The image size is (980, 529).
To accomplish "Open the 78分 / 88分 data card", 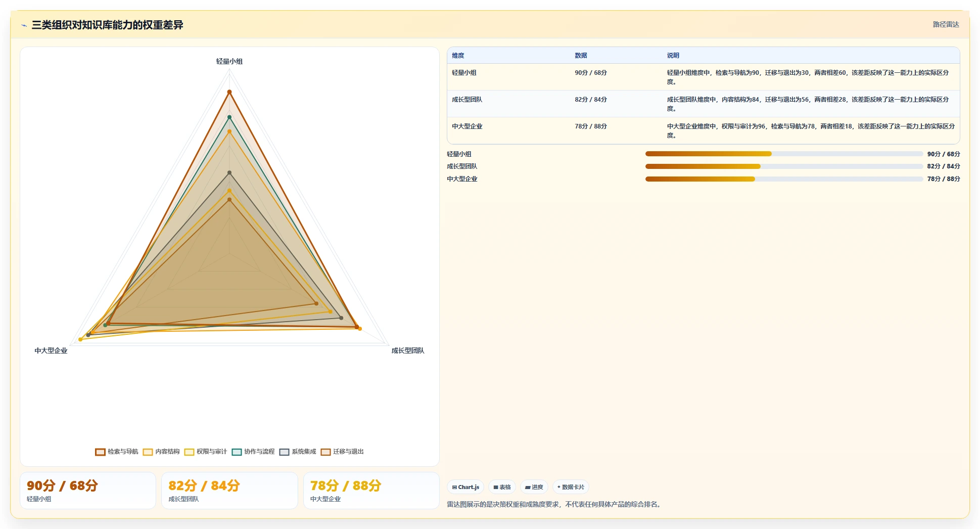I will point(371,491).
